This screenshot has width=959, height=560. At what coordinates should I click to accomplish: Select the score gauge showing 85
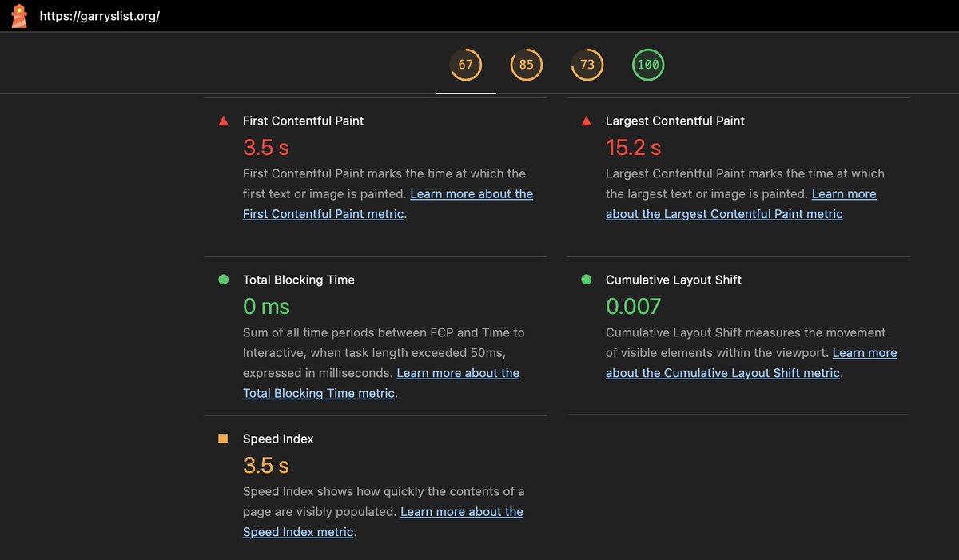click(x=527, y=65)
